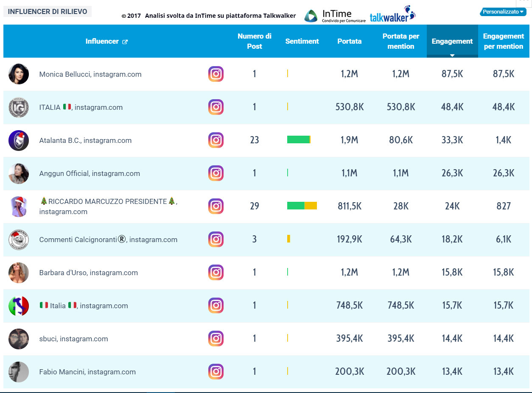Image resolution: width=532 pixels, height=393 pixels.
Task: Click Riccardo Marcuzzo green-yellow sentiment bar
Action: [302, 206]
